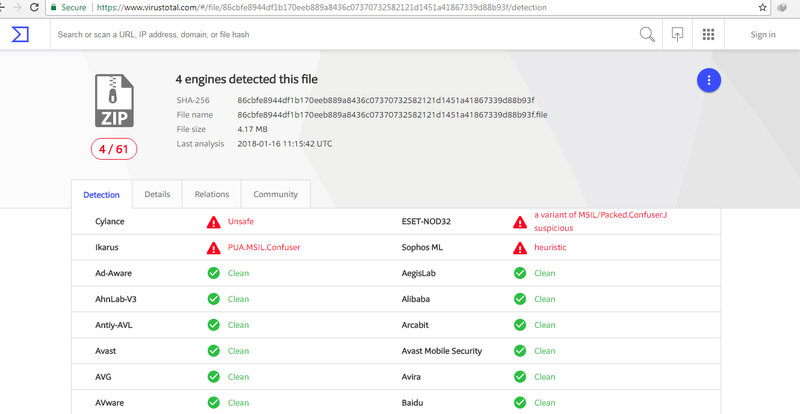Open the Community tab
This screenshot has height=414, width=800.
click(x=276, y=194)
